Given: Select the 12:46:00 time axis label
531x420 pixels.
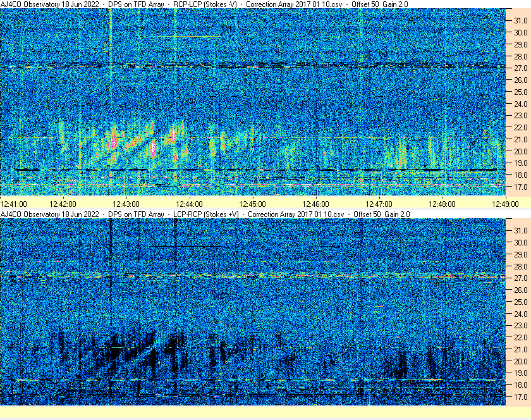Looking at the screenshot, I should coord(315,204).
